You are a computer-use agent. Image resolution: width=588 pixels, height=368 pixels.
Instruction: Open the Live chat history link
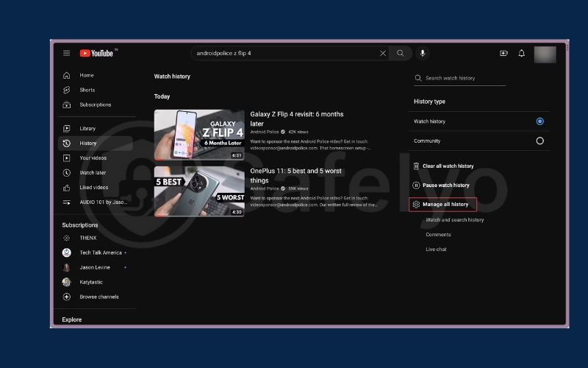click(x=436, y=249)
